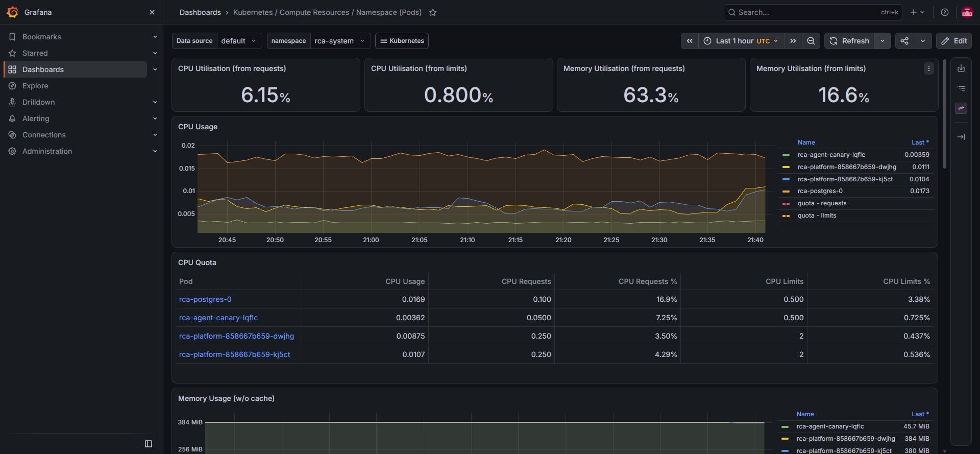Viewport: 980px width, 454px height.
Task: Star the Namespace (Pods) dashboard
Action: (433, 12)
